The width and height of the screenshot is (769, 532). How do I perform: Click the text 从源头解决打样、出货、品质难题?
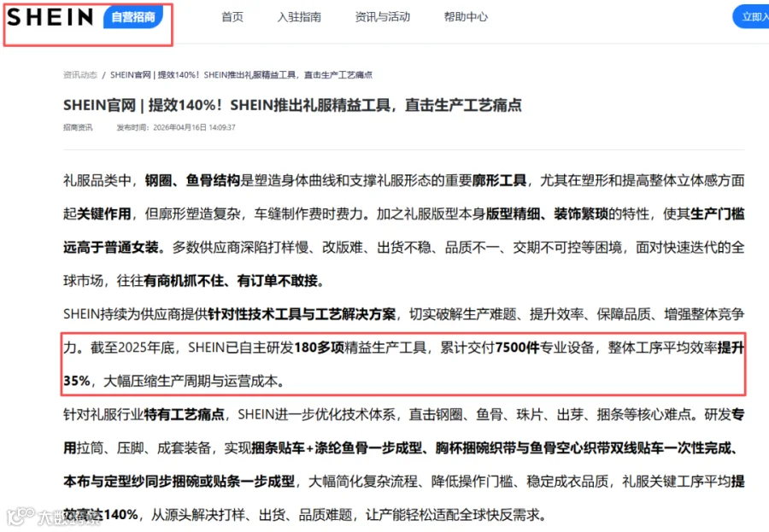251,515
